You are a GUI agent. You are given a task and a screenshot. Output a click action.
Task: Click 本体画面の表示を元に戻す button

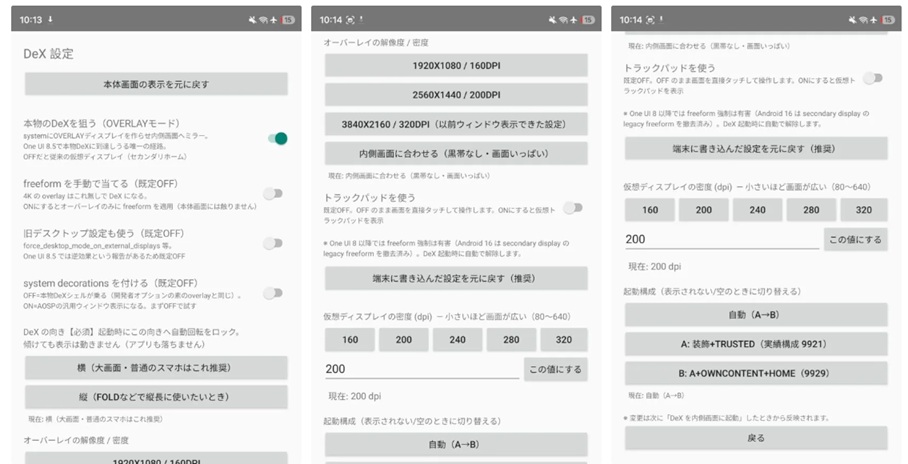click(x=156, y=84)
